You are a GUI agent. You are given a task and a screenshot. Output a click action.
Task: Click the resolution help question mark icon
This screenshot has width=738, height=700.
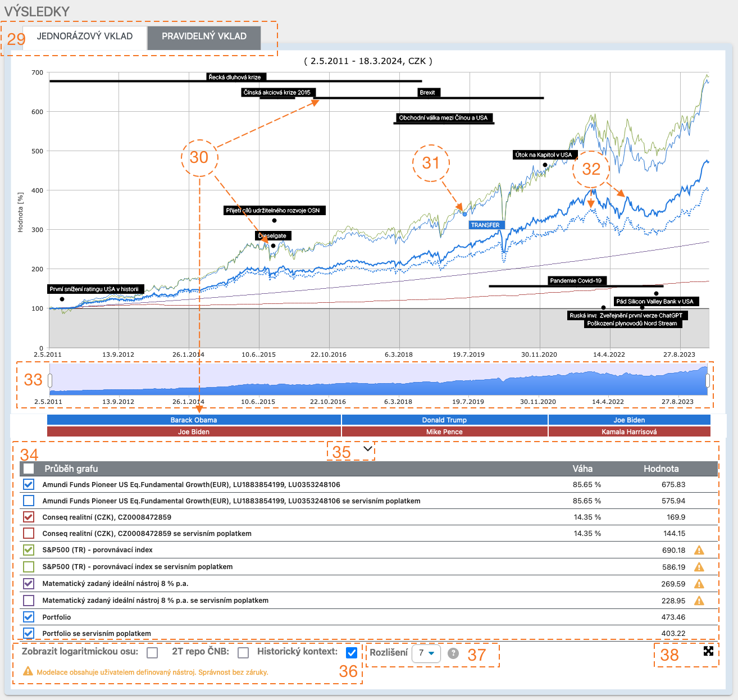coord(453,653)
